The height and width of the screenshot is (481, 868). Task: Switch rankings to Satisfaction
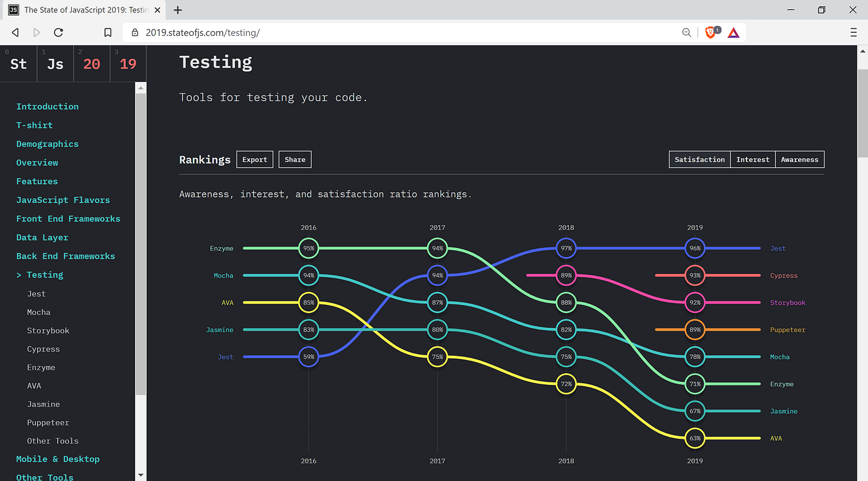pyautogui.click(x=699, y=160)
